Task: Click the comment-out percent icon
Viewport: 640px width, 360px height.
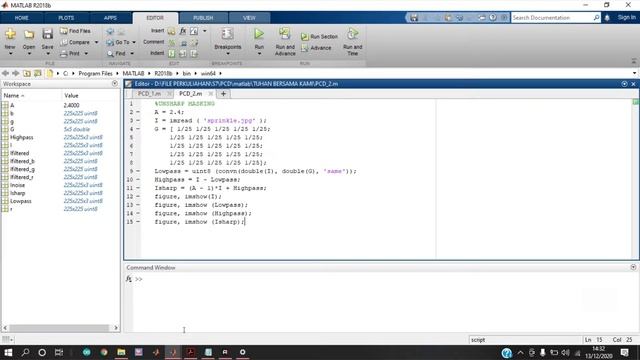Action: [x=172, y=42]
